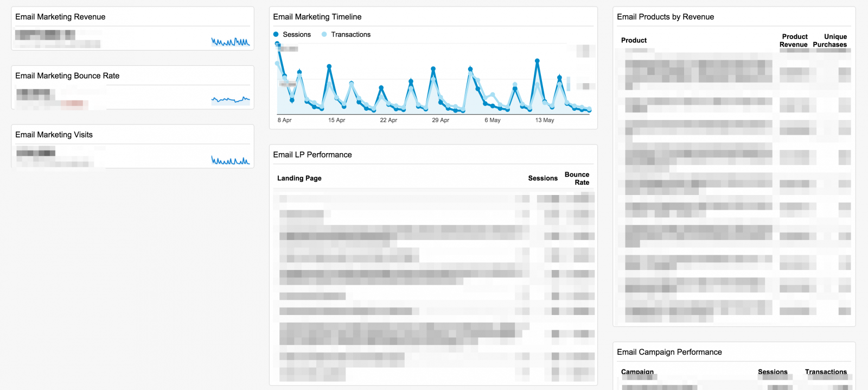Click the Email Marketing Timeline heading
This screenshot has width=868, height=390.
tap(317, 17)
